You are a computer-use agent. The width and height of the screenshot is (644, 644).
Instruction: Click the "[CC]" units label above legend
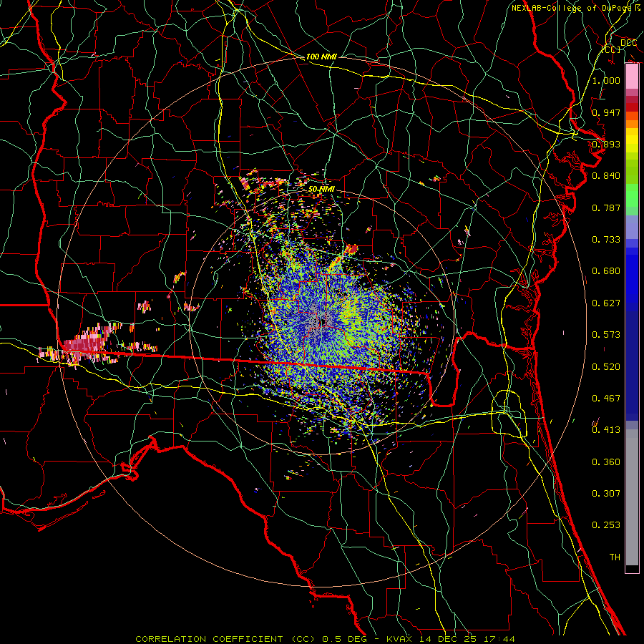611,49
